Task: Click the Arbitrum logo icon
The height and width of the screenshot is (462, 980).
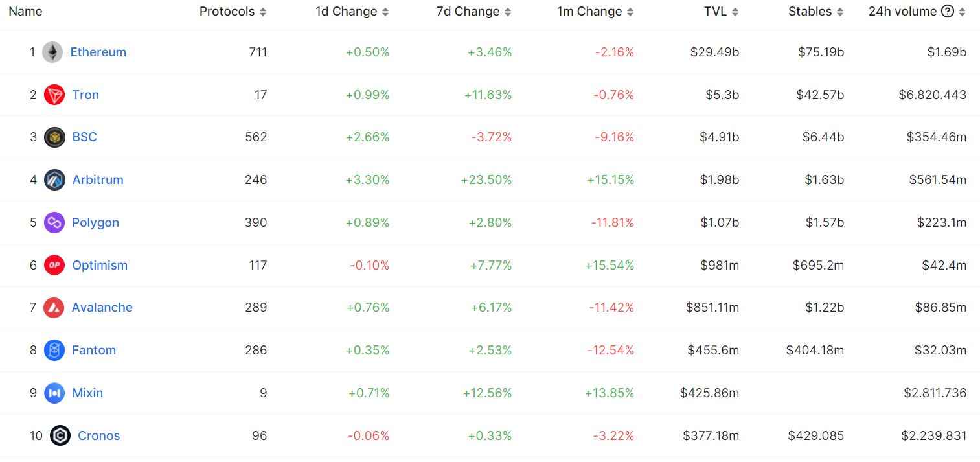Action: point(54,179)
